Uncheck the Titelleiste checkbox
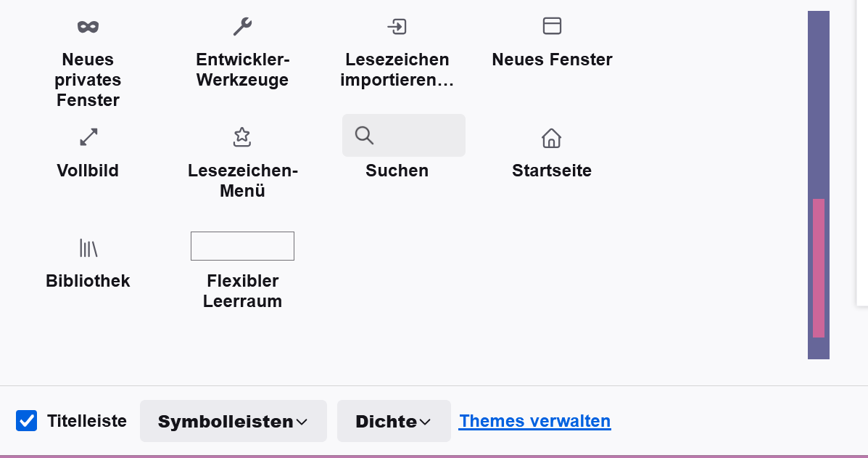868x458 pixels. coord(27,421)
